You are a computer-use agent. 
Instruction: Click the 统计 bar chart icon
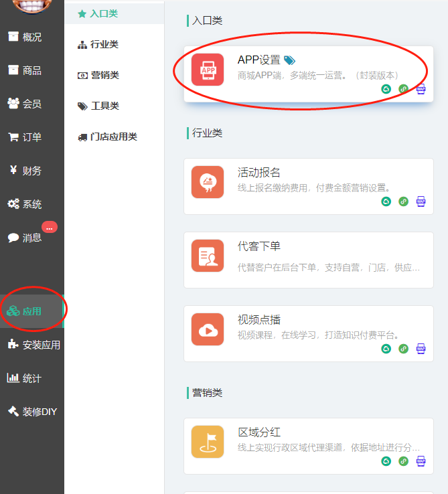click(13, 378)
